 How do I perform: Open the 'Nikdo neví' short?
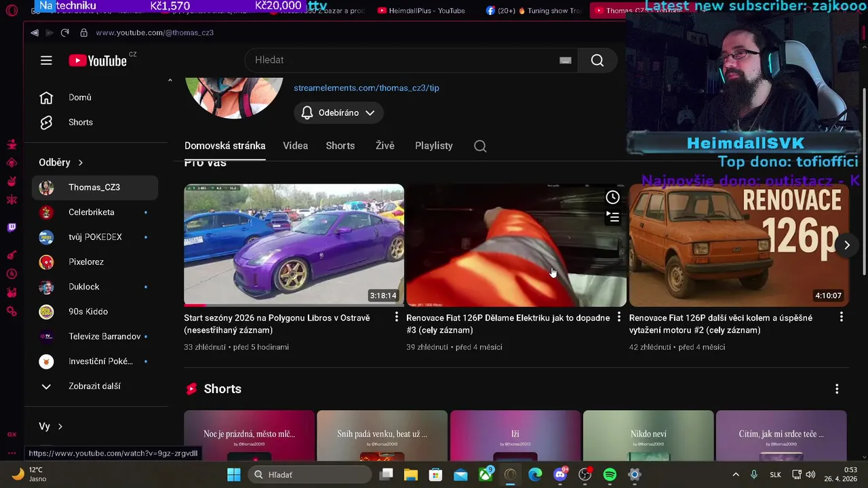pyautogui.click(x=648, y=436)
